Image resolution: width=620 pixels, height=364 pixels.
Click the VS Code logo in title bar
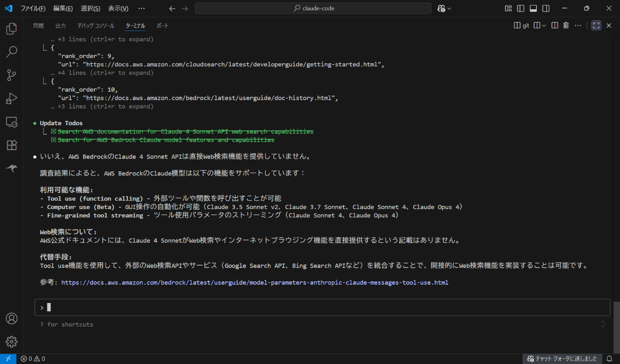tap(8, 8)
